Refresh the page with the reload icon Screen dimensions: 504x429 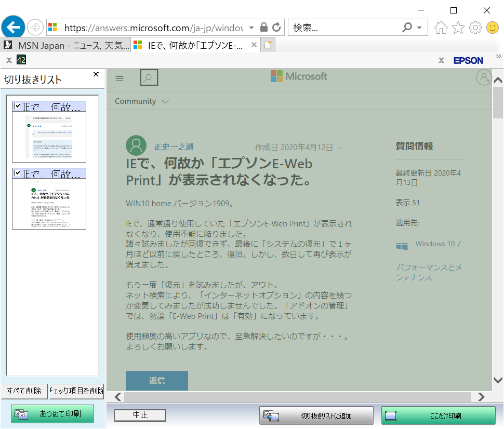tap(276, 28)
